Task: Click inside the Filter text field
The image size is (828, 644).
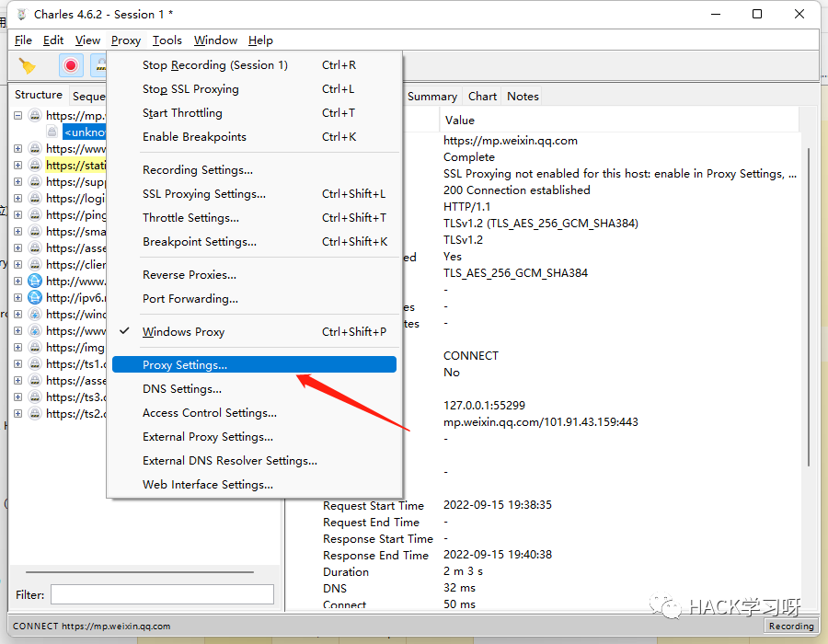Action: click(162, 594)
